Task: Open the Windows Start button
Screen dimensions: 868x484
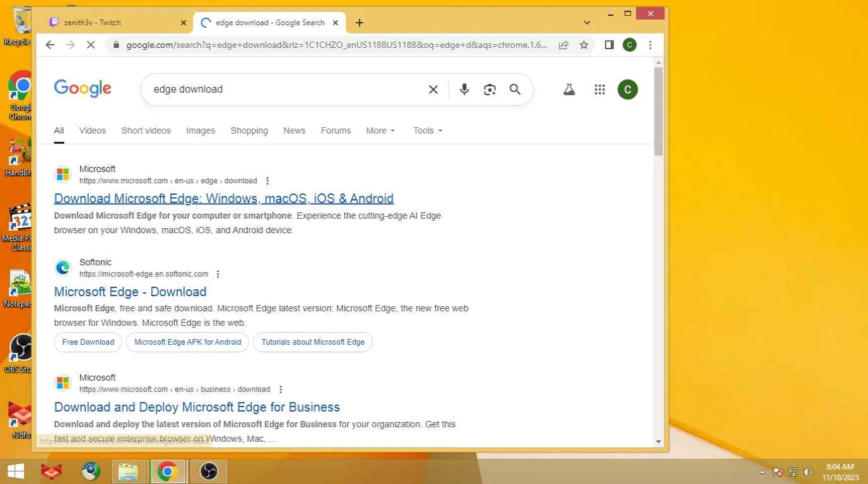Action: (16, 471)
